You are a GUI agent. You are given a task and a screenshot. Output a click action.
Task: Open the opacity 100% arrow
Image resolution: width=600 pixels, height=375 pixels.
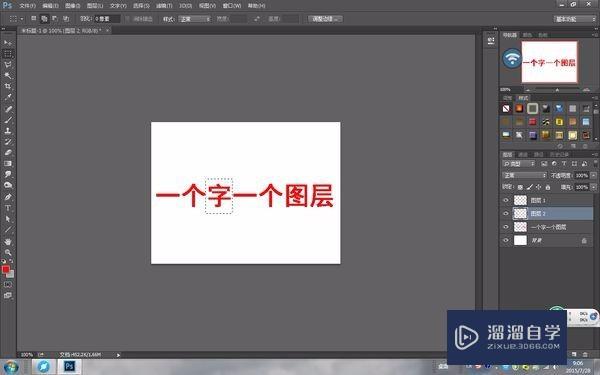[x=593, y=175]
